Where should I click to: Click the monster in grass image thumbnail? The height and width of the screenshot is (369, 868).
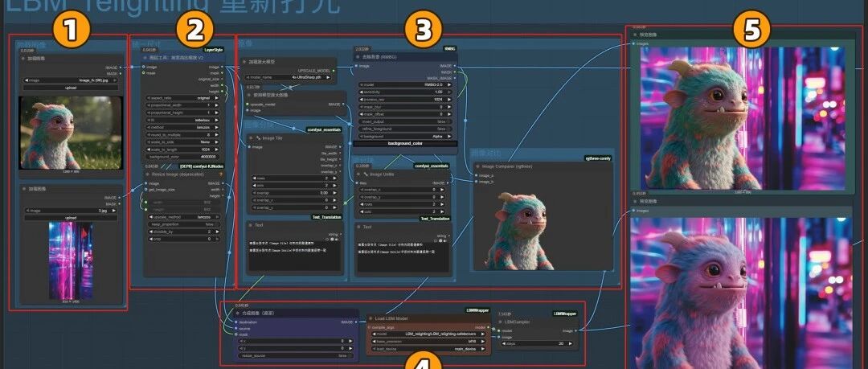click(71, 133)
